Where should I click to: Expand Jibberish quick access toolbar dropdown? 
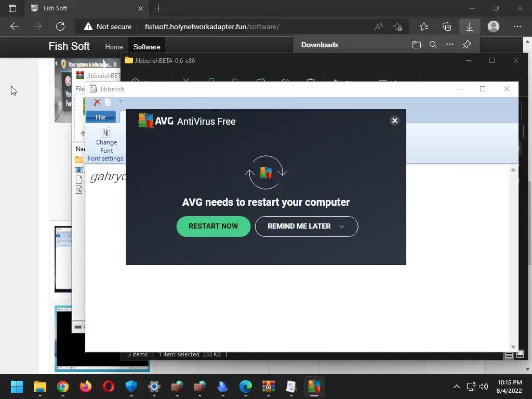point(121,102)
